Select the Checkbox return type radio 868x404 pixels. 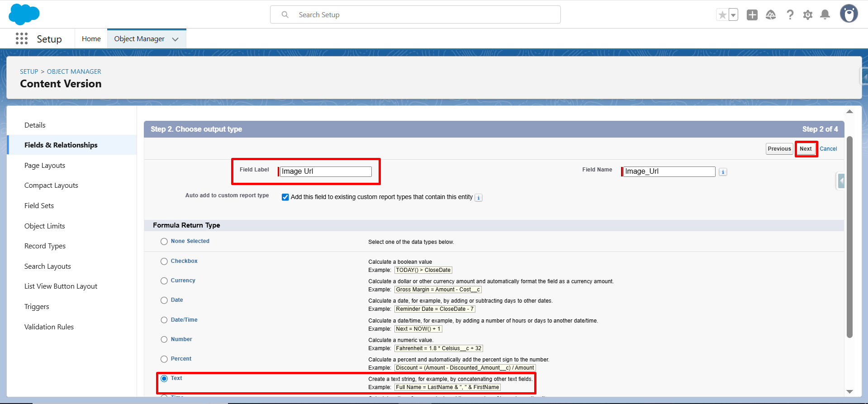(x=164, y=261)
